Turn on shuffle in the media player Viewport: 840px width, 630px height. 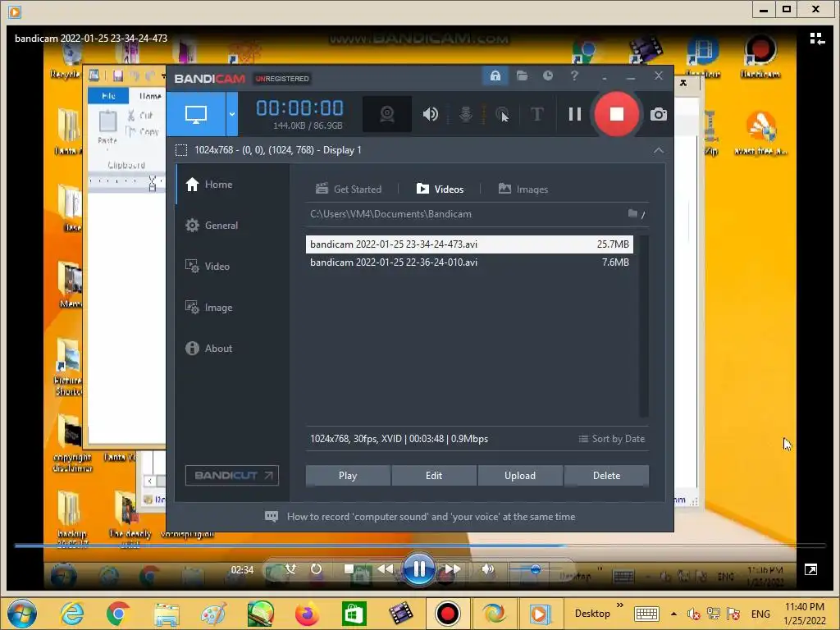coord(291,569)
